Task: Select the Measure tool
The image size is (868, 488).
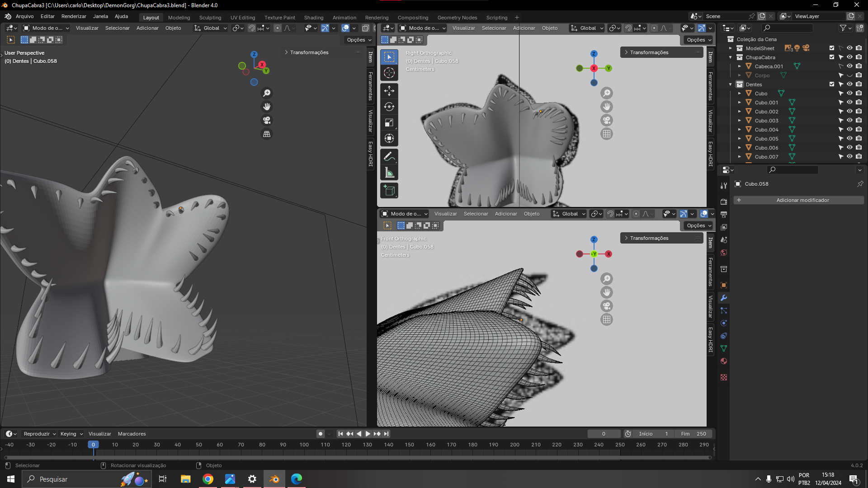Action: (x=389, y=173)
